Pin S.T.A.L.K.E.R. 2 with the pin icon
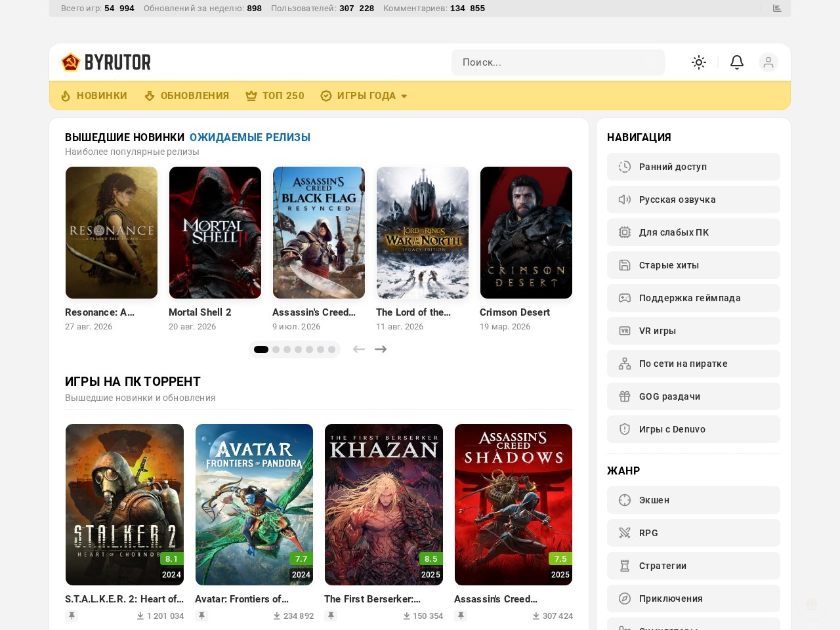Viewport: 840px width, 630px height. pyautogui.click(x=72, y=616)
